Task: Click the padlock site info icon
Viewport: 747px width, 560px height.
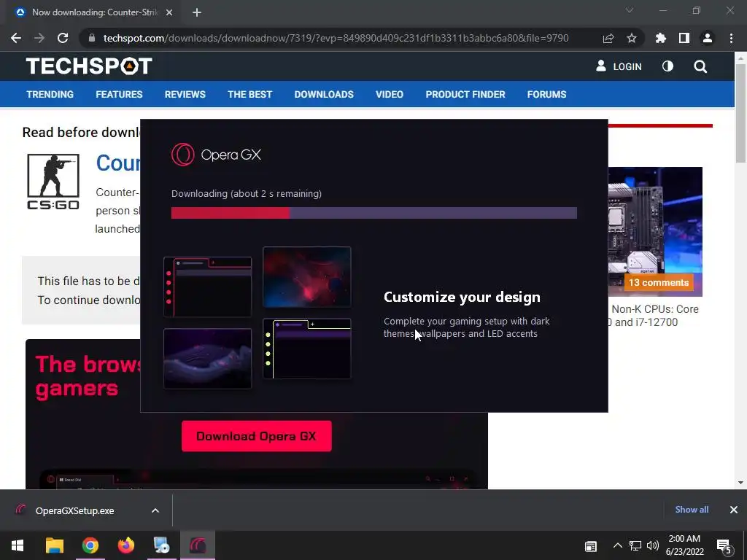Action: (91, 38)
